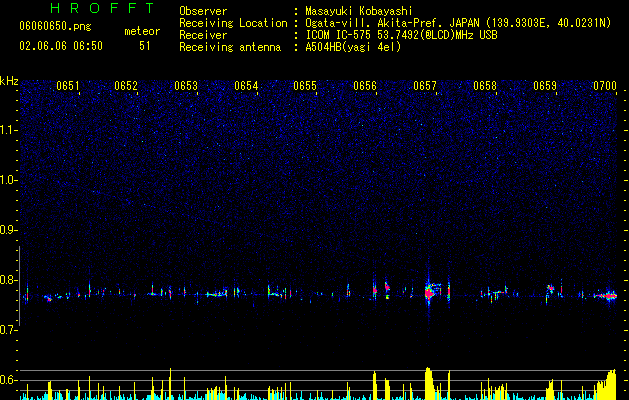Click the tall yellow intensity peak at 0657

[x=429, y=383]
